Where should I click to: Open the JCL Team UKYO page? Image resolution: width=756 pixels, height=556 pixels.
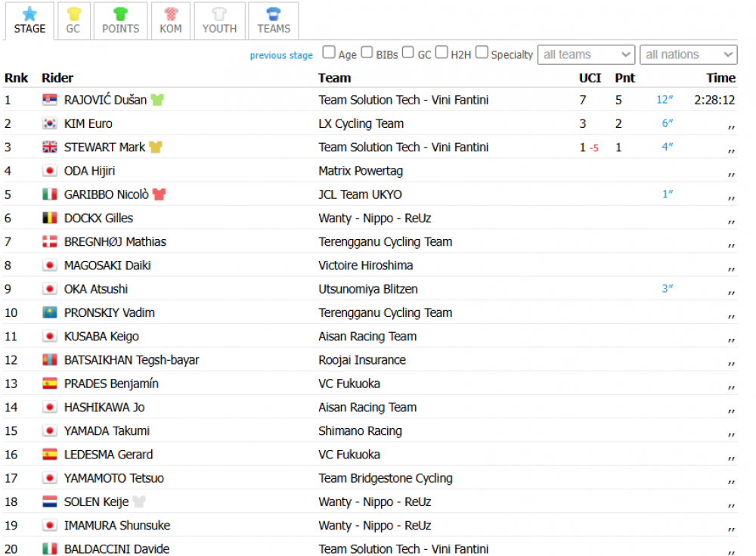[x=360, y=194]
